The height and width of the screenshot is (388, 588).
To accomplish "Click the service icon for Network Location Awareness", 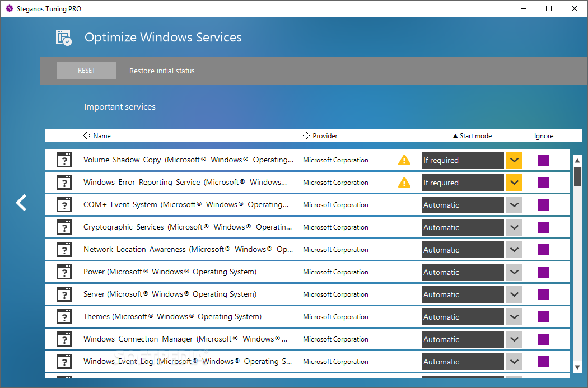I will [64, 250].
